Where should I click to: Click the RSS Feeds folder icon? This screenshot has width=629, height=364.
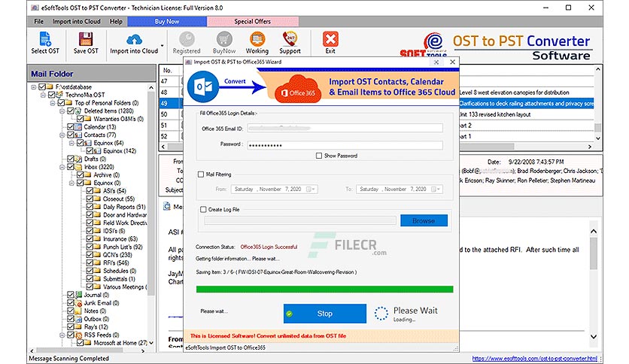[78, 335]
